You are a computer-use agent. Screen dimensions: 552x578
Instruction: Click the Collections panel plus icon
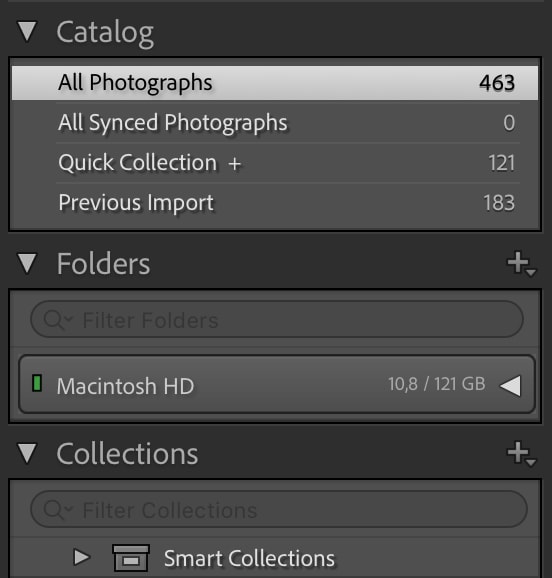point(521,454)
